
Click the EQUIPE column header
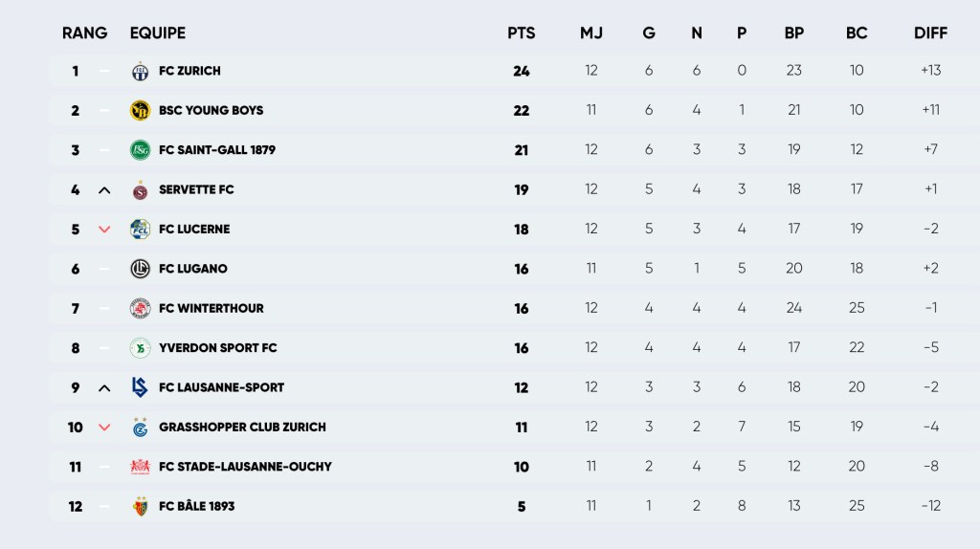(158, 33)
